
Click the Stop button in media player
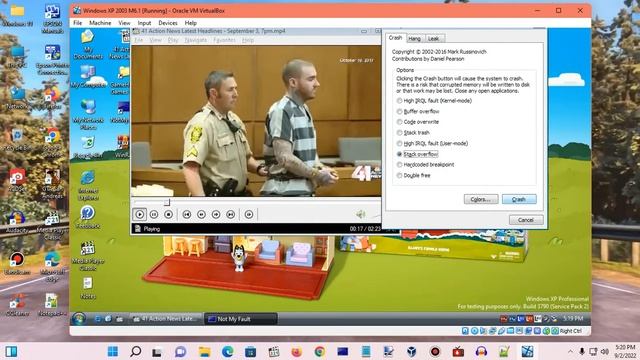(168, 214)
